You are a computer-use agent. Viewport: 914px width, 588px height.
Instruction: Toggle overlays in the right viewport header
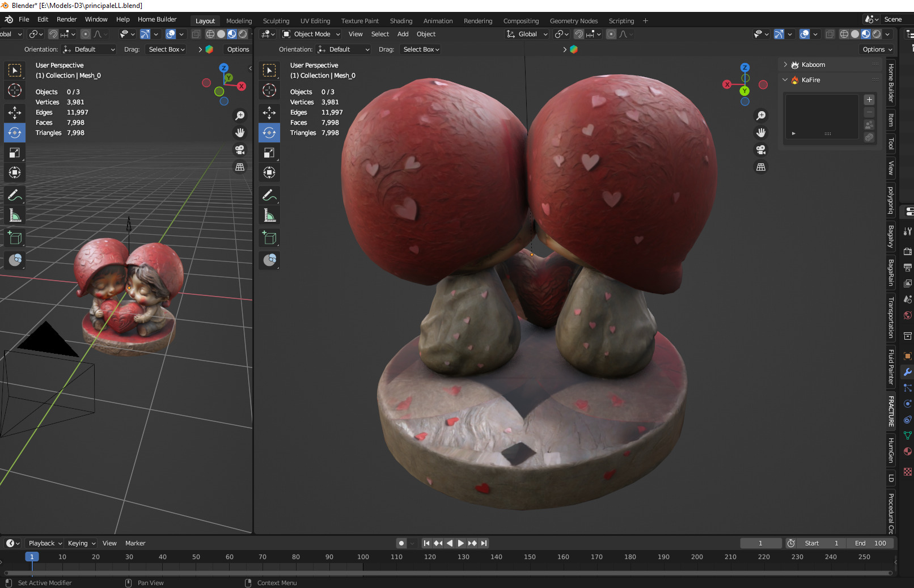(x=804, y=34)
